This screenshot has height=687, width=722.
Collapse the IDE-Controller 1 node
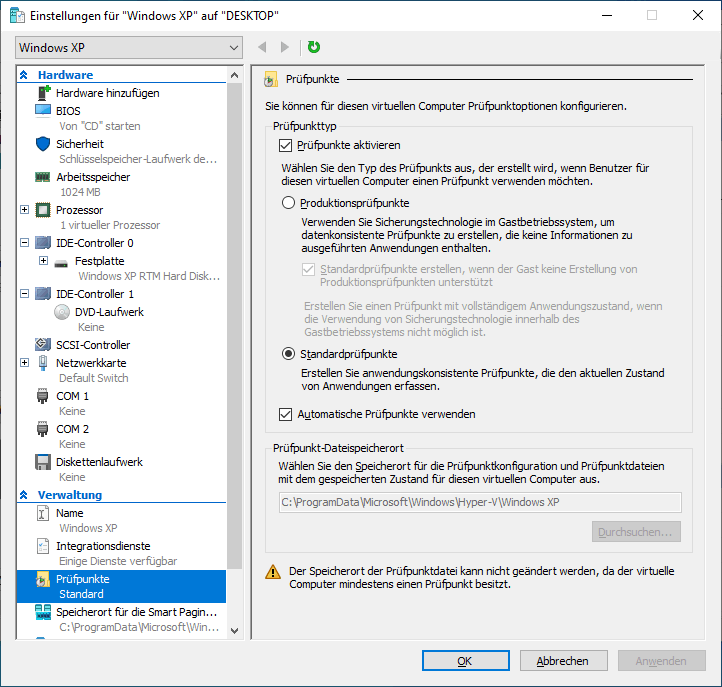(x=24, y=294)
